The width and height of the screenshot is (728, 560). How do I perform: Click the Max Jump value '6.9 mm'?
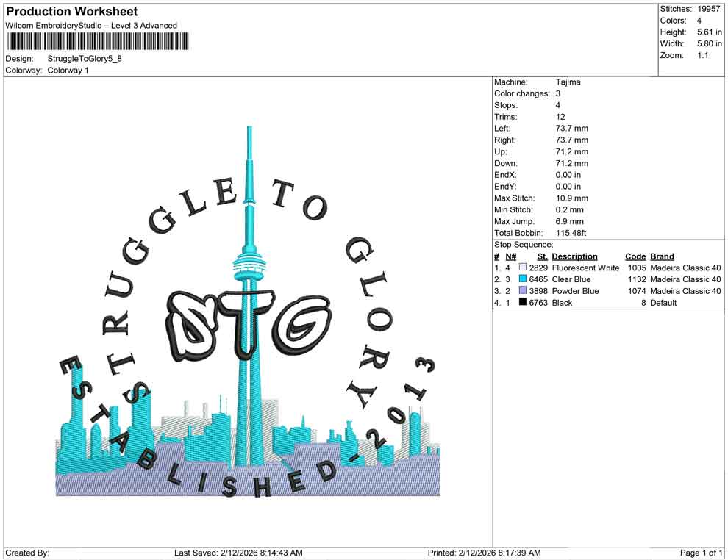pos(570,221)
